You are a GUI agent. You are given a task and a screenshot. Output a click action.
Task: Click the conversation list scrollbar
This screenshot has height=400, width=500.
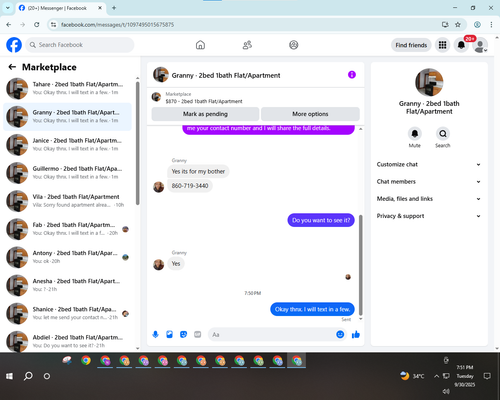click(x=137, y=143)
